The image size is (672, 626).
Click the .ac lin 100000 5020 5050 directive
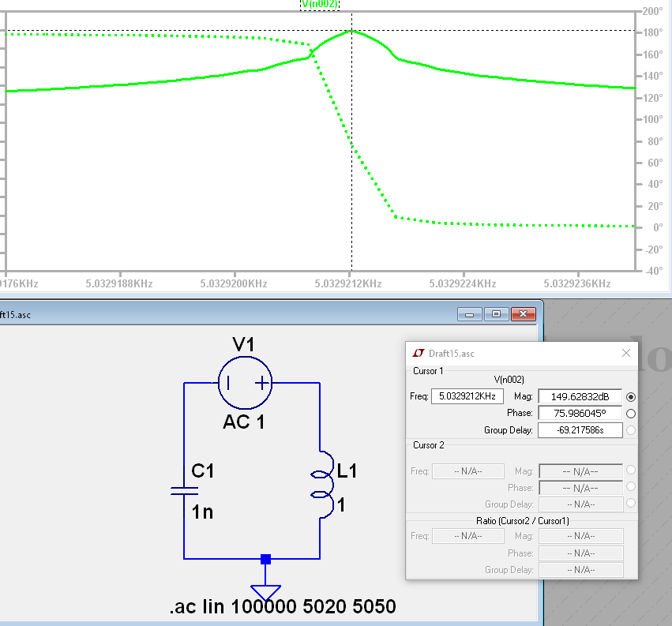[x=283, y=606]
